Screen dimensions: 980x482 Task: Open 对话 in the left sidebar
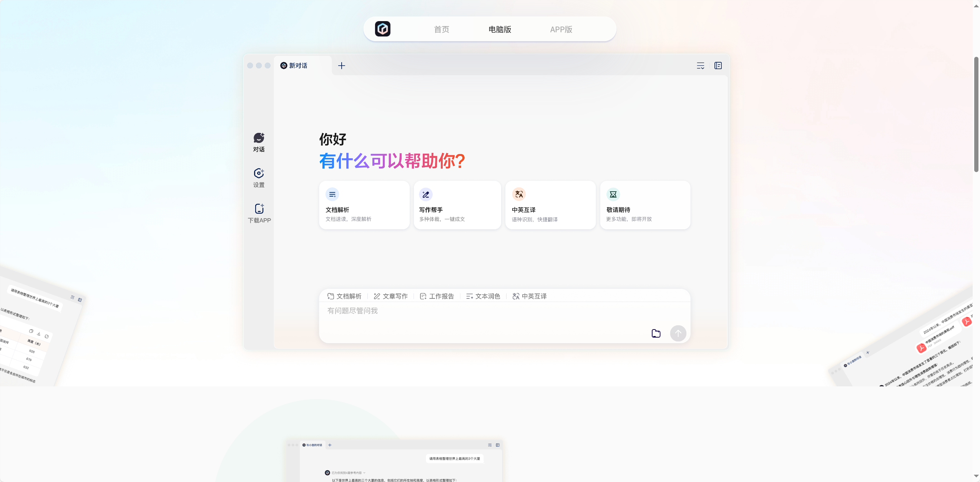coord(259,142)
